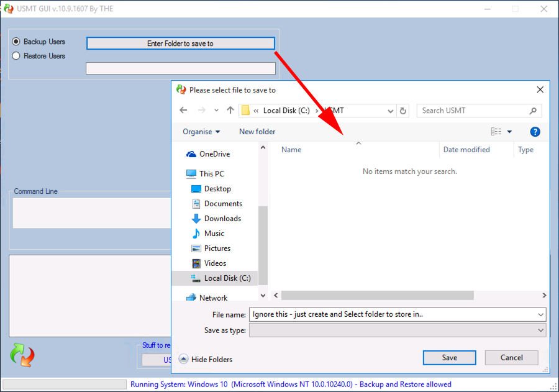
Task: Open Downloads in the navigation pane
Action: point(222,219)
